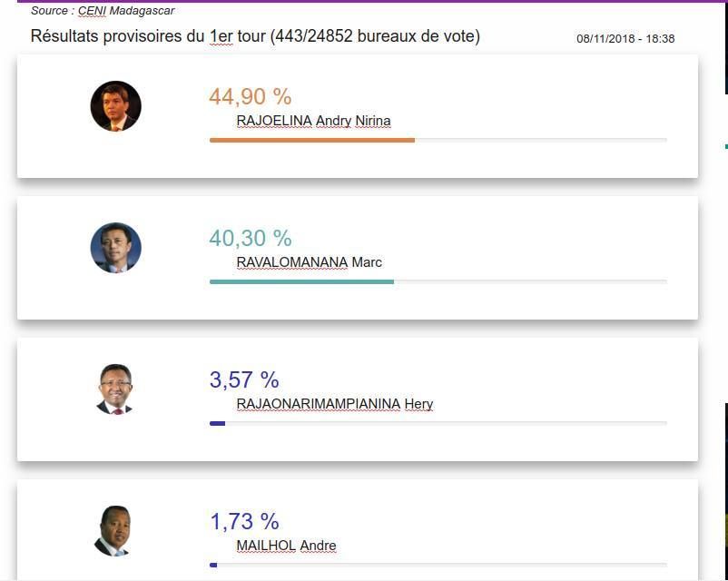Select the RAJAONARIMAMPIANINA Hery name text

(x=335, y=404)
